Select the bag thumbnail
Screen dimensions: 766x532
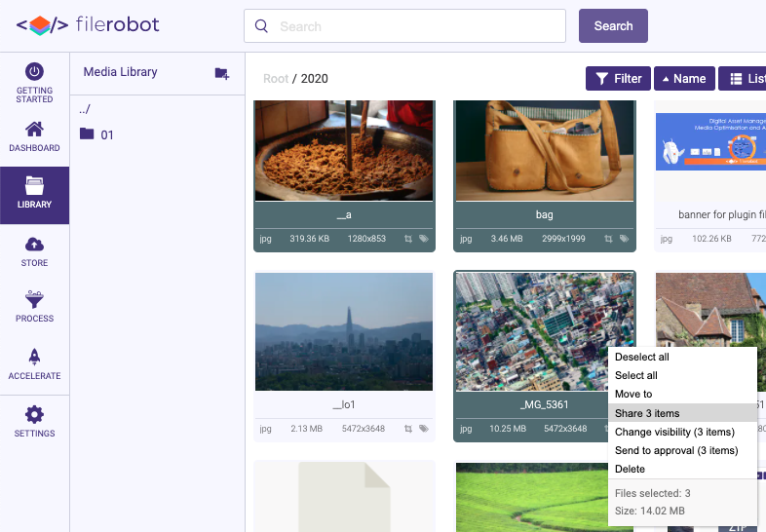point(545,150)
